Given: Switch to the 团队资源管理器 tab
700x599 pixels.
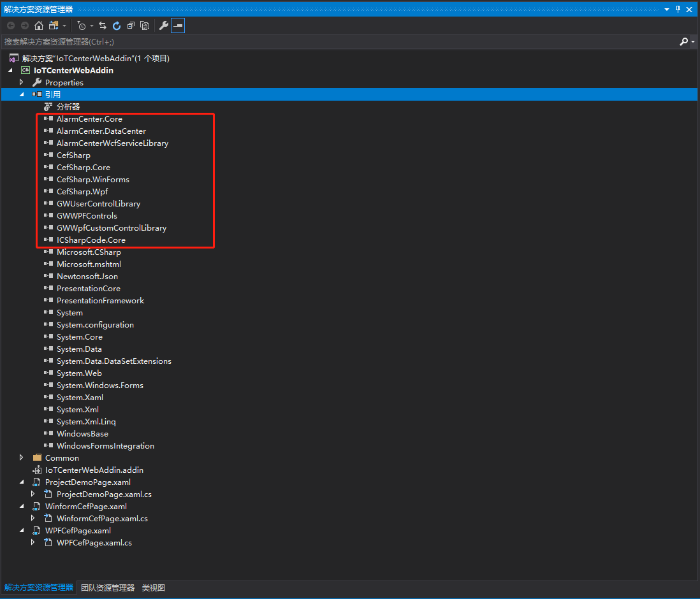Looking at the screenshot, I should pos(108,588).
